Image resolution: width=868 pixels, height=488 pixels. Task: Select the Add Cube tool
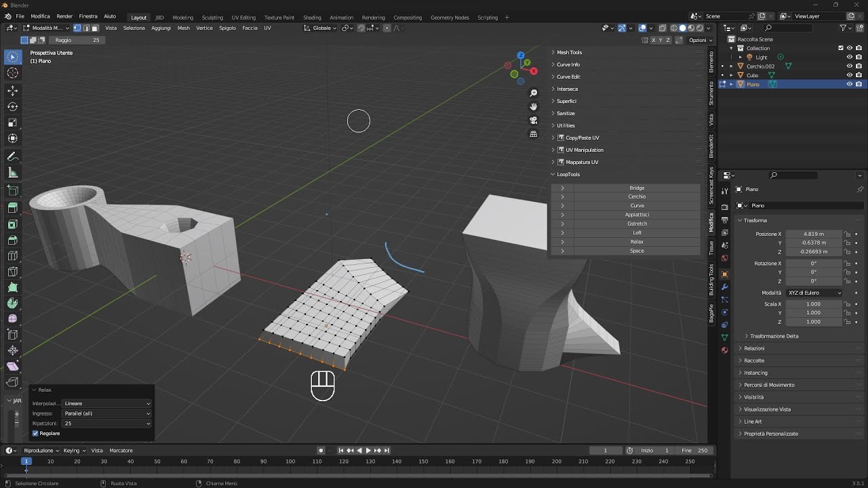[13, 190]
